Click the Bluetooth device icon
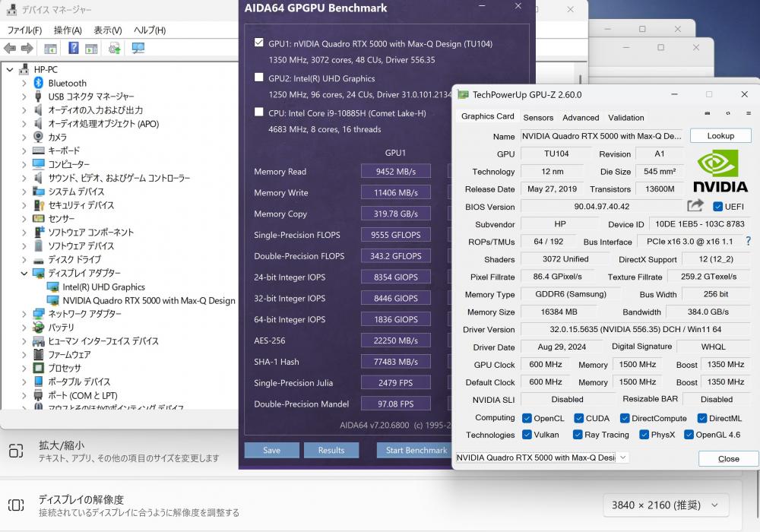The image size is (760, 532). coord(38,83)
